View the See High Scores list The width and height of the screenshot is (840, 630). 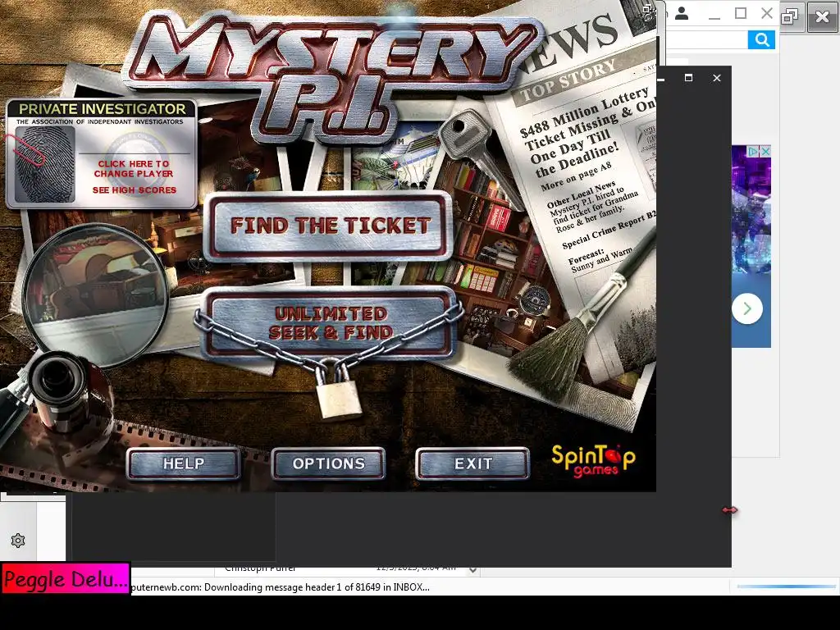pyautogui.click(x=134, y=190)
